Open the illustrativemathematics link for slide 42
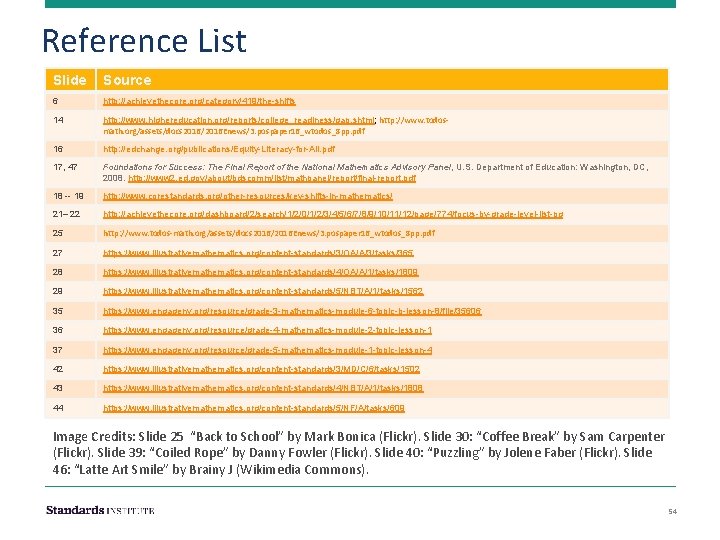Image resolution: width=720 pixels, height=540 pixels. tap(261, 370)
